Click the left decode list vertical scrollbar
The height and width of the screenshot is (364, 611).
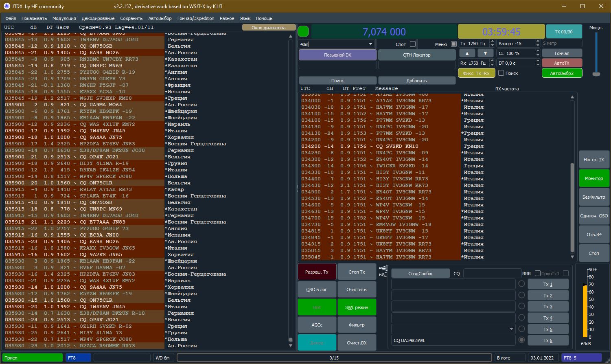pos(291,191)
